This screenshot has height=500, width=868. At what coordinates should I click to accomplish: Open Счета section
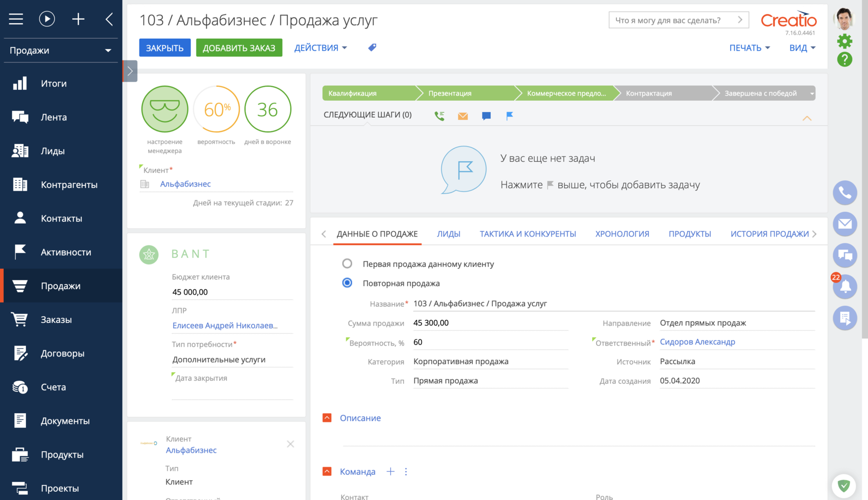tap(61, 387)
